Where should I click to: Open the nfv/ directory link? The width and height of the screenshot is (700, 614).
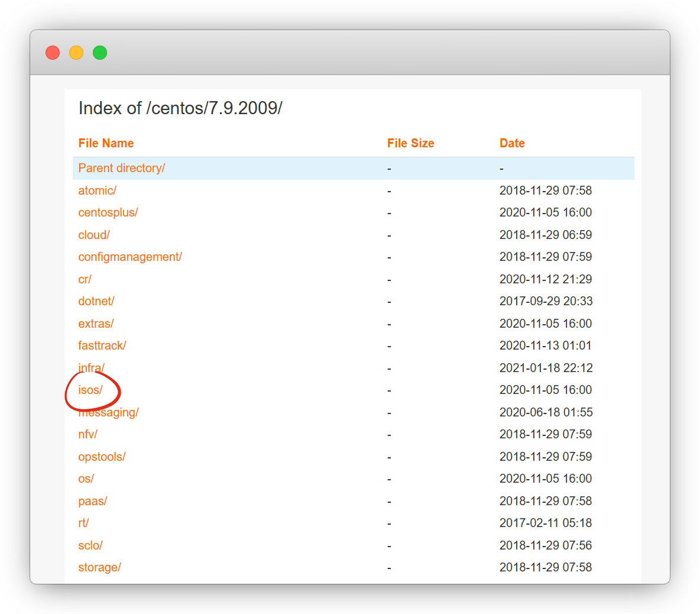click(x=87, y=434)
